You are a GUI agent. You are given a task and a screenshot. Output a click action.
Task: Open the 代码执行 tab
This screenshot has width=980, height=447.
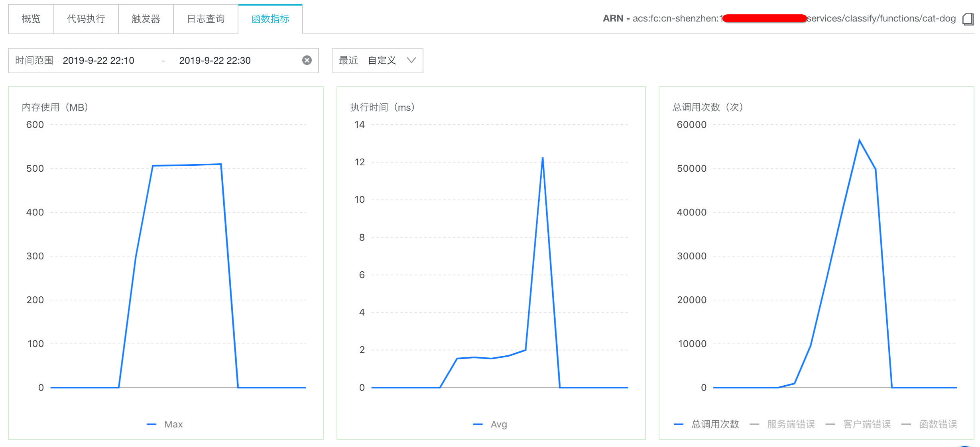tap(86, 19)
